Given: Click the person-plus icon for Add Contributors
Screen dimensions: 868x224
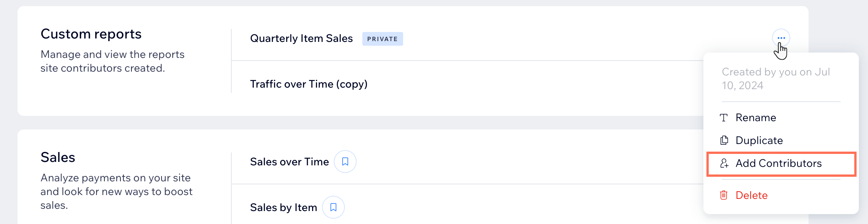Looking at the screenshot, I should click(x=724, y=163).
